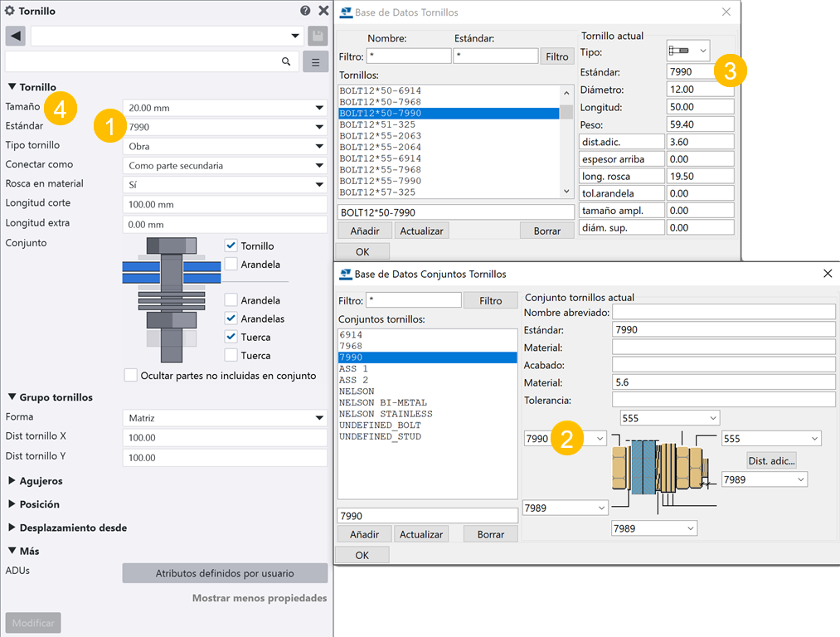This screenshot has height=637, width=840.
Task: Click the save preset disk icon
Action: pos(317,36)
